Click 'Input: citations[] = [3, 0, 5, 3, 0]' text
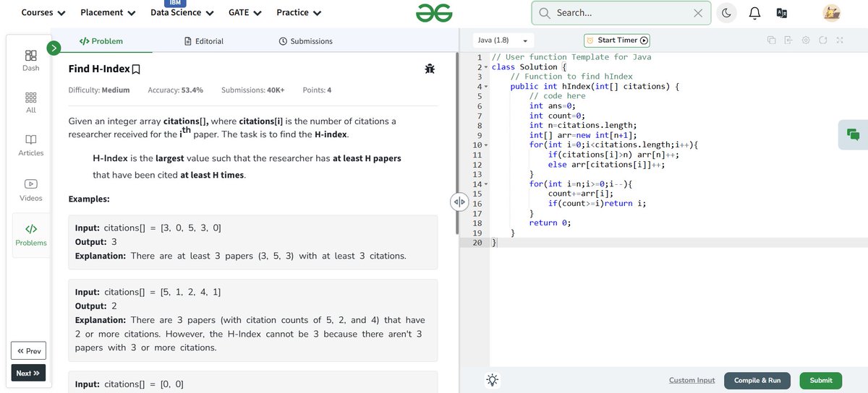 148,228
